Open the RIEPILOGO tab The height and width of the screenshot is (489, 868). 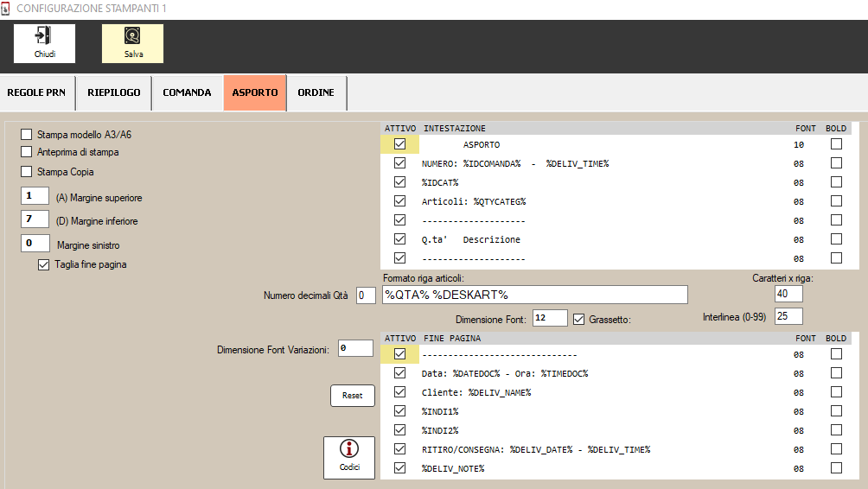[x=113, y=93]
